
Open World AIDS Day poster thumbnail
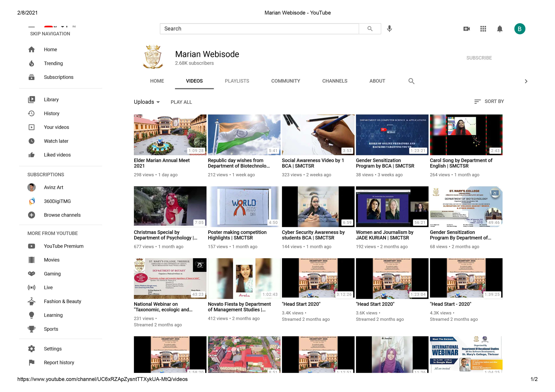pyautogui.click(x=244, y=207)
